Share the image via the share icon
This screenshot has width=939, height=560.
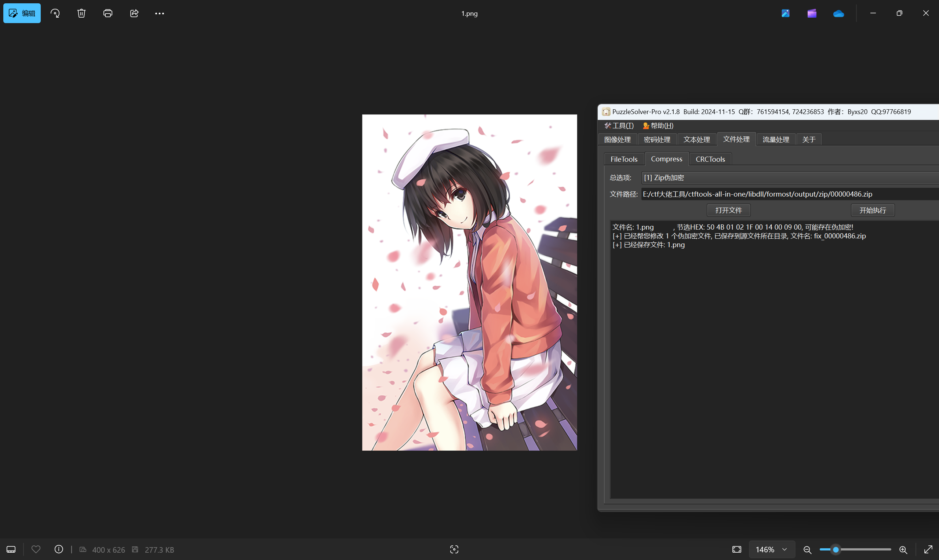pyautogui.click(x=134, y=13)
